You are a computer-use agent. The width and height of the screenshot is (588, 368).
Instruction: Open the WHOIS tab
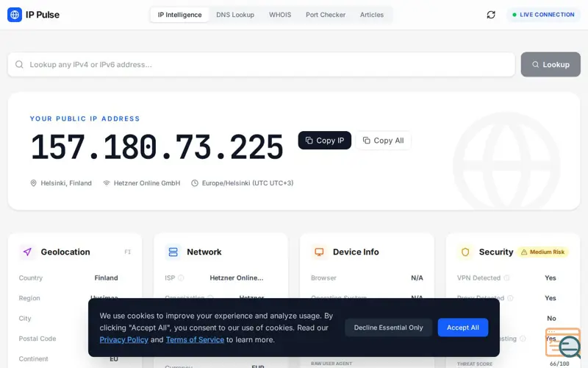pos(280,15)
